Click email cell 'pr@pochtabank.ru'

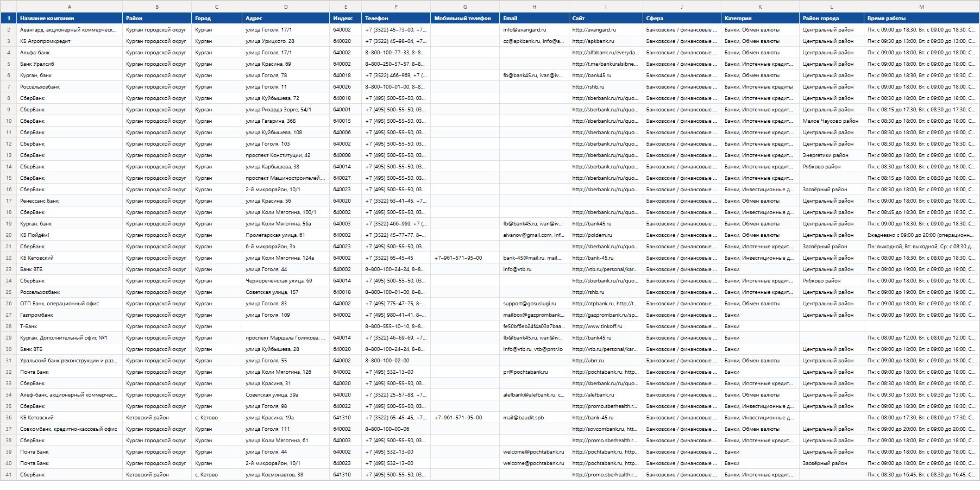(534, 372)
